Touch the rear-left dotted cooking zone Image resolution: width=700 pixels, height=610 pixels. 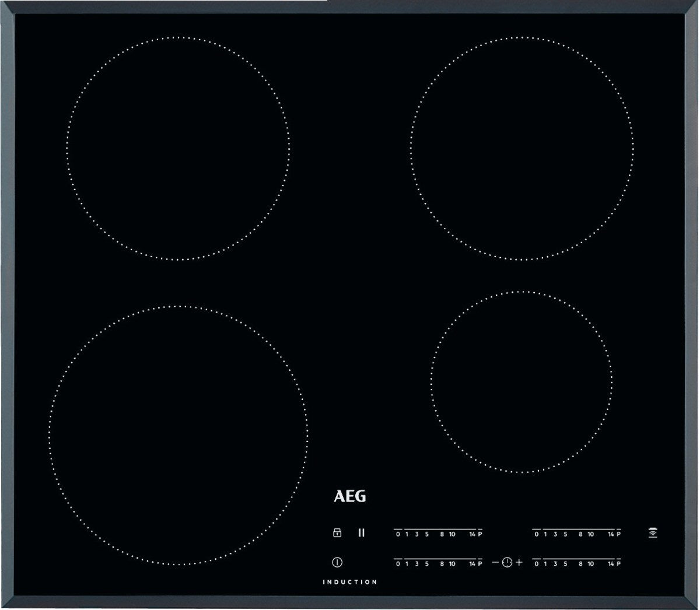click(x=178, y=149)
